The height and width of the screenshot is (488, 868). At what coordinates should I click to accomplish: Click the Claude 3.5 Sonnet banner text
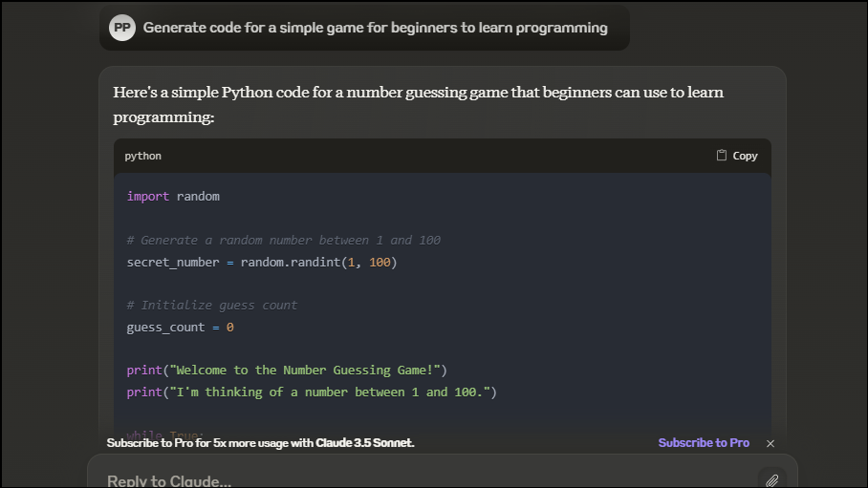point(364,442)
